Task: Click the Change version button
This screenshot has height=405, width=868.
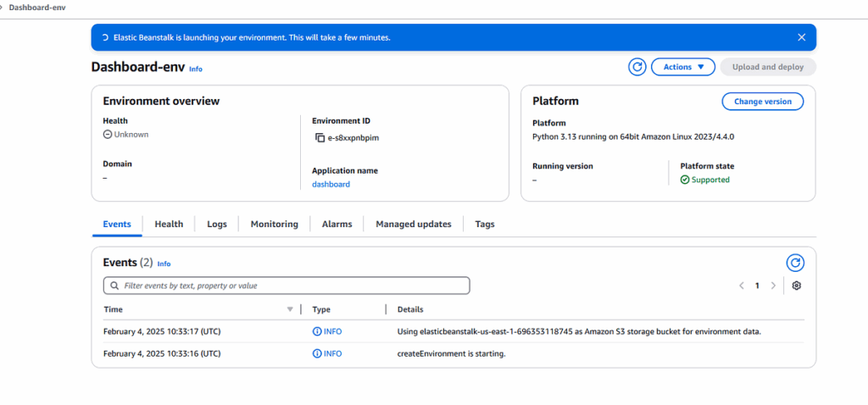Action: (762, 102)
